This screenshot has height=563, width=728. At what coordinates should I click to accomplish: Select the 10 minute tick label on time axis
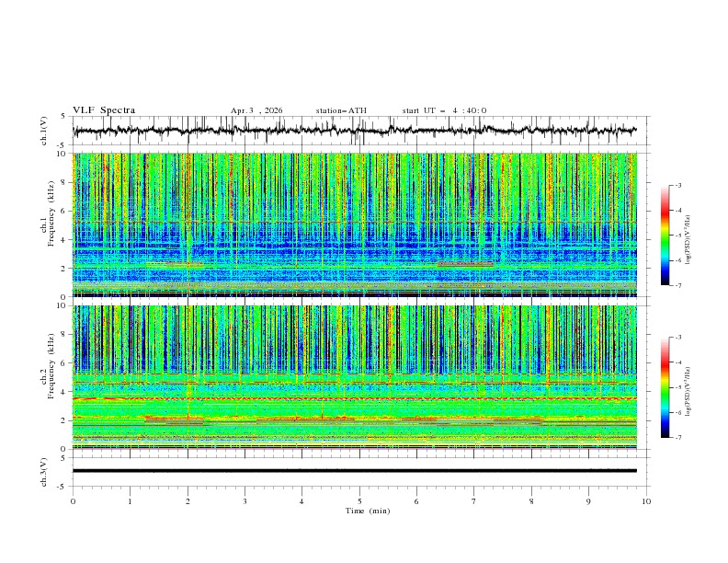coord(646,501)
